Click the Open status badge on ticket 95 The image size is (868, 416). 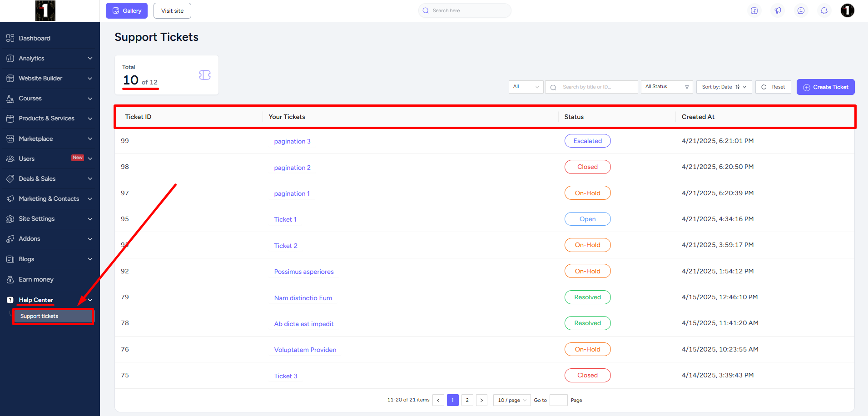(x=587, y=219)
